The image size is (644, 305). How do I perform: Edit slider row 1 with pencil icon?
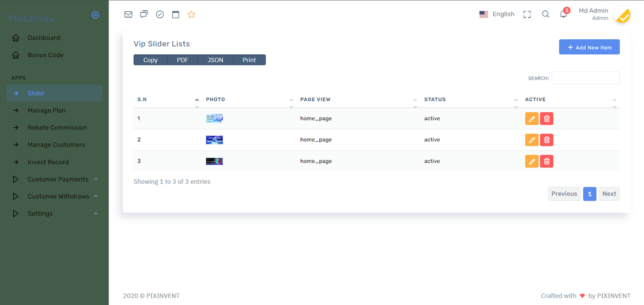[532, 119]
